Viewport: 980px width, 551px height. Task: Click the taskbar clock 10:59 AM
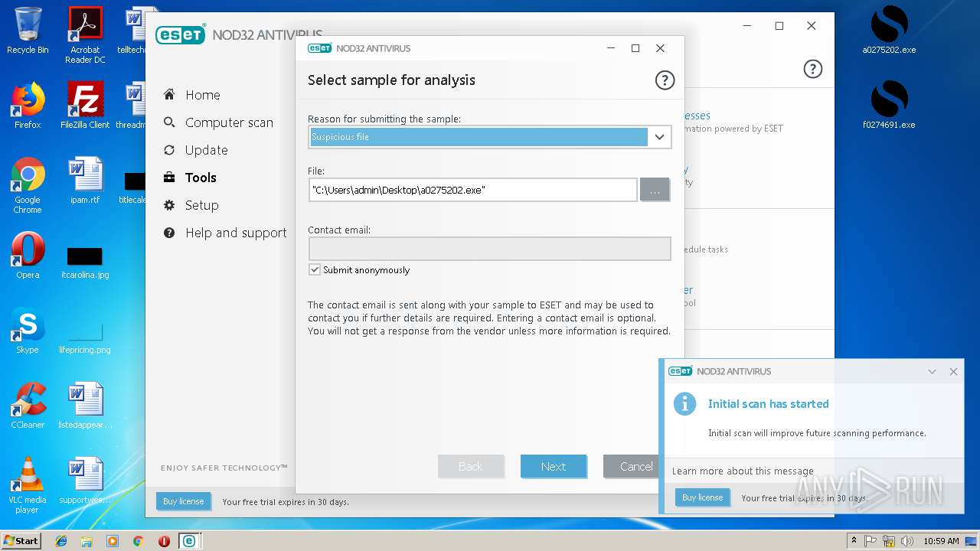coord(941,541)
